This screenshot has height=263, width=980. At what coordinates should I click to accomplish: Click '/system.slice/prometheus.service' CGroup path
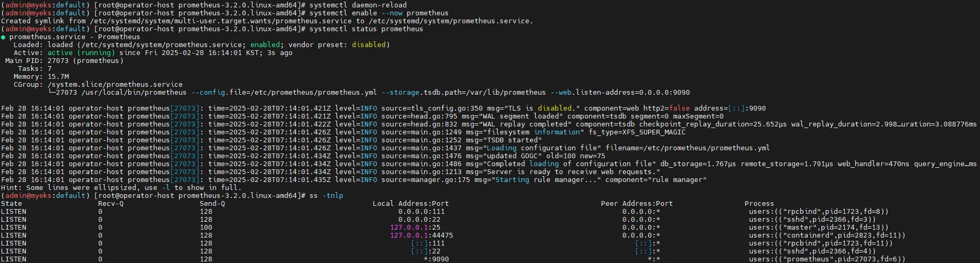(x=115, y=84)
